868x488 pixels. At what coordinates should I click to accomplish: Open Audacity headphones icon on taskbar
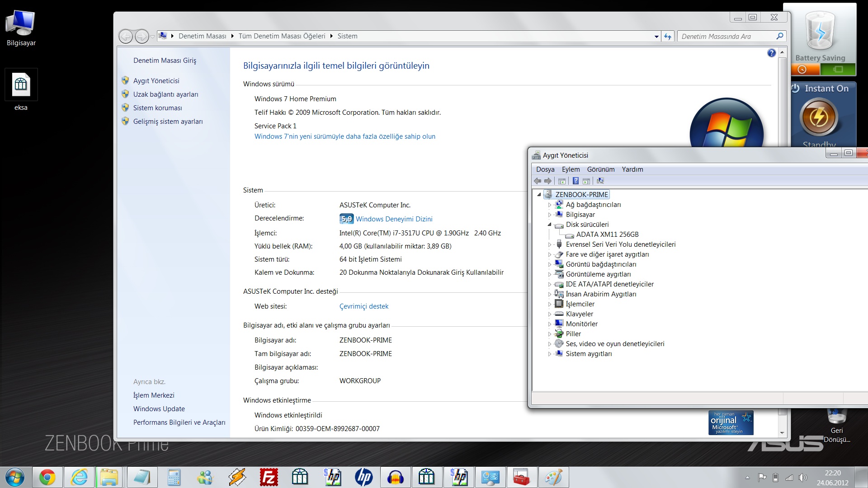396,477
